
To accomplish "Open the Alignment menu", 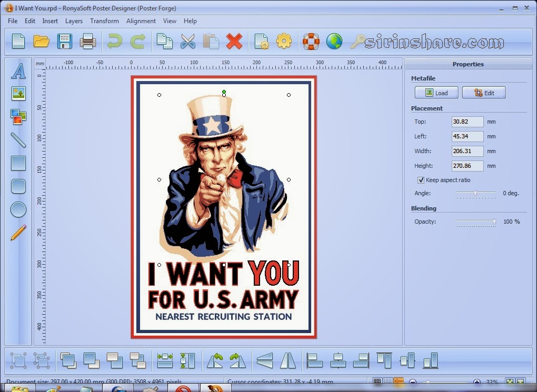I will click(141, 21).
